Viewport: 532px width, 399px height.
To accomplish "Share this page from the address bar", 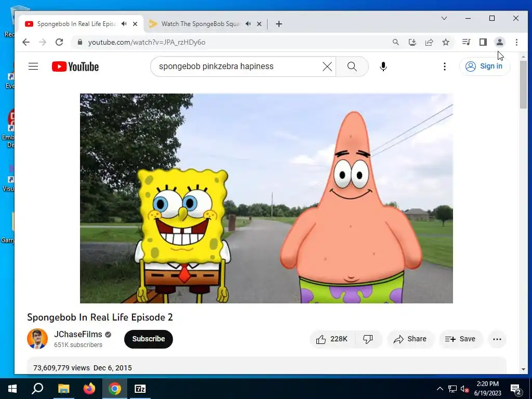I will [429, 42].
